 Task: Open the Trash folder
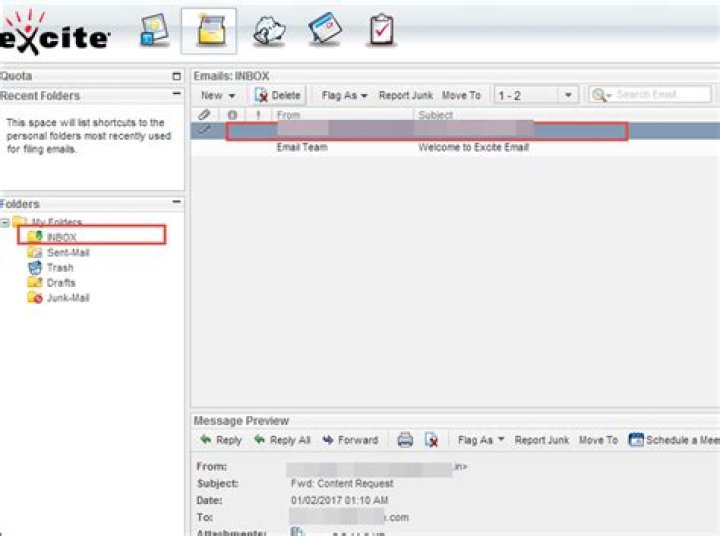(59, 268)
